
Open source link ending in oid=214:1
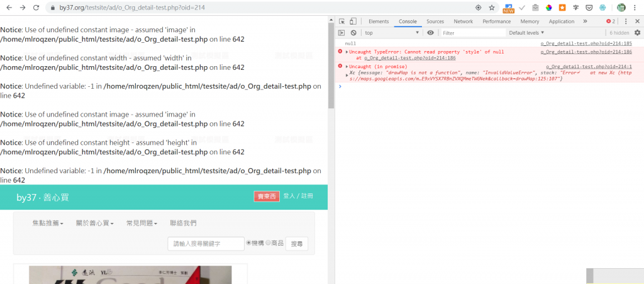pyautogui.click(x=589, y=67)
